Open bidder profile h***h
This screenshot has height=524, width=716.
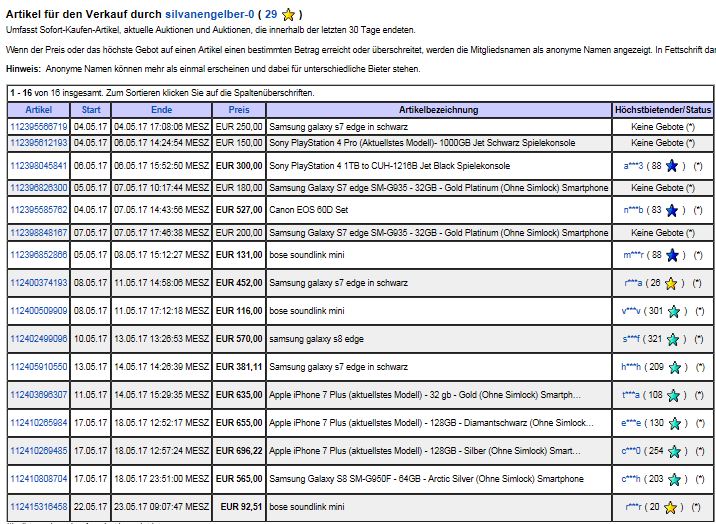click(631, 367)
